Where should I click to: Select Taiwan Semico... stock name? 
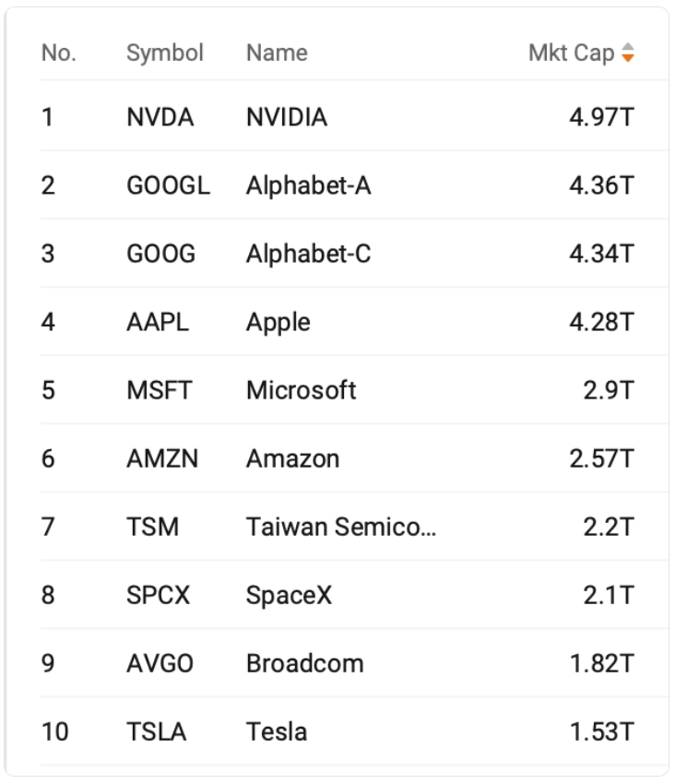coord(341,527)
